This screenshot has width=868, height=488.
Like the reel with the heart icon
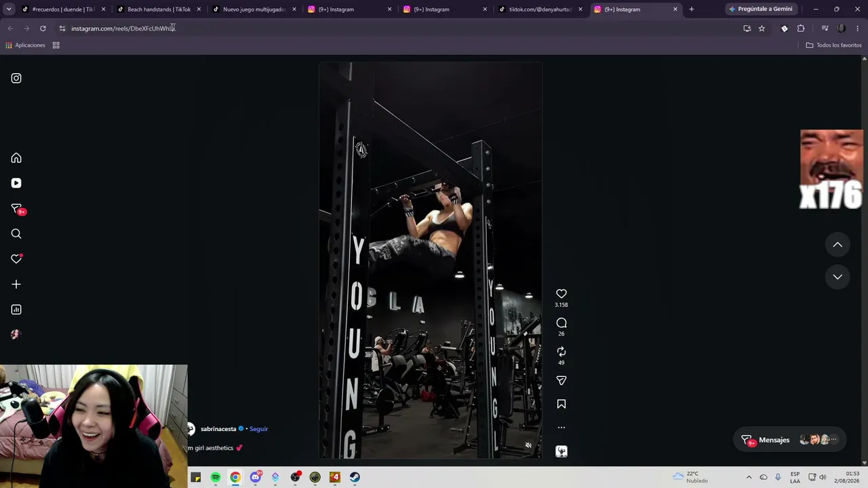pyautogui.click(x=561, y=293)
